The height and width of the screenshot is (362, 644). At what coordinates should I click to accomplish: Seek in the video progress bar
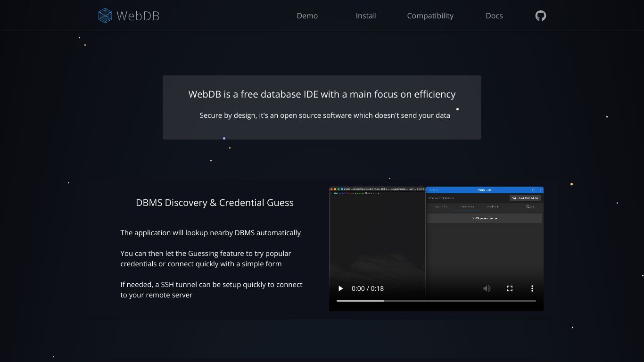coord(436,300)
